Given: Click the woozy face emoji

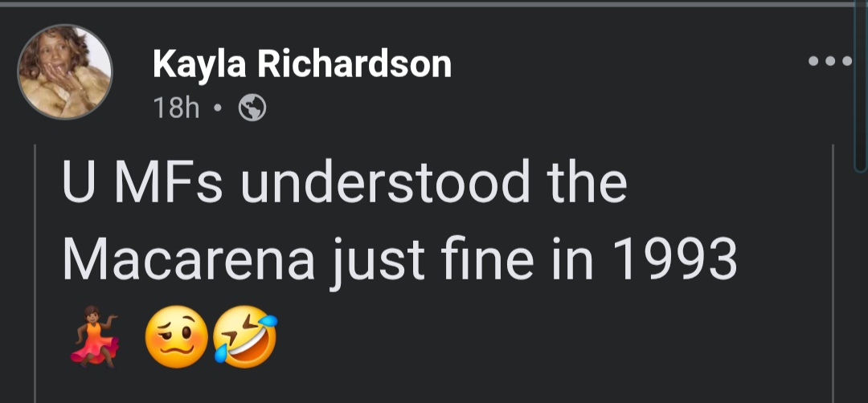Looking at the screenshot, I should point(175,340).
